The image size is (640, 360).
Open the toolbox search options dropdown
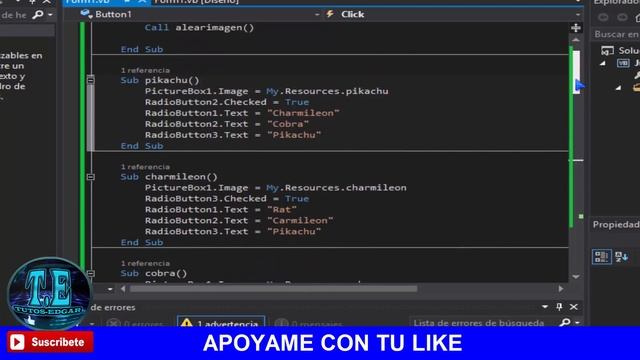coord(50,15)
